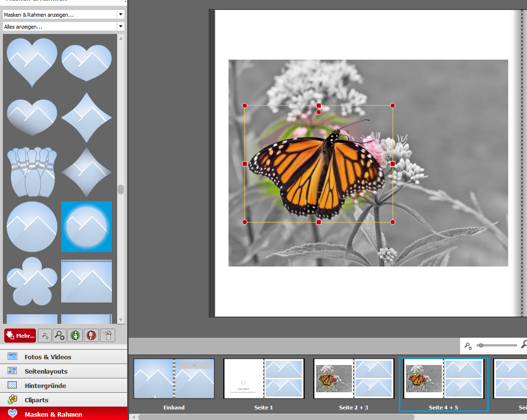Image resolution: width=527 pixels, height=420 pixels.
Task: Select the Seite 2 + 3 page thumbnail
Action: 353,378
